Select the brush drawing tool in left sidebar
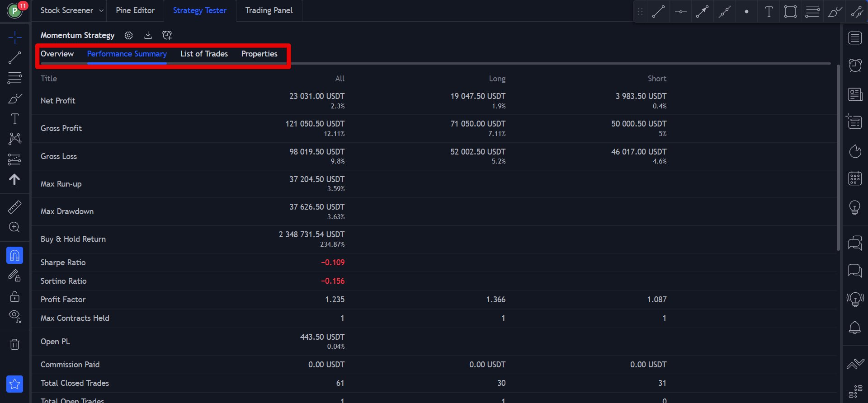Screen dimensions: 868x403 click(x=15, y=98)
